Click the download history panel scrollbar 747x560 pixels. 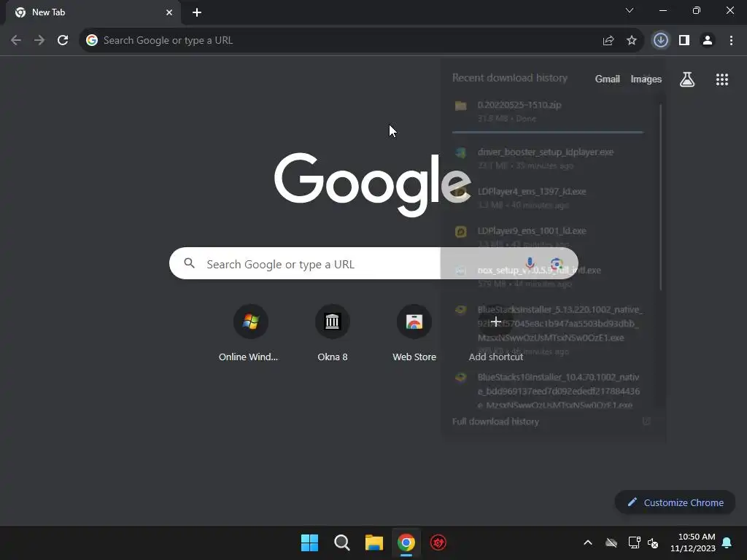(x=660, y=197)
